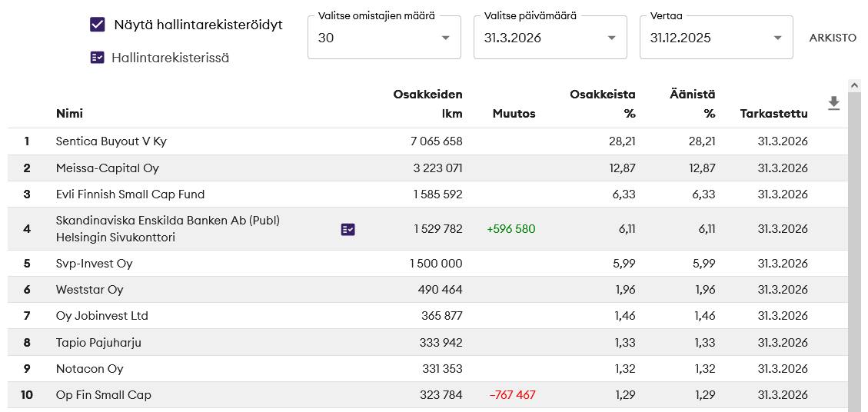Click the +596 580 change value
The width and height of the screenshot is (868, 412).
(511, 229)
